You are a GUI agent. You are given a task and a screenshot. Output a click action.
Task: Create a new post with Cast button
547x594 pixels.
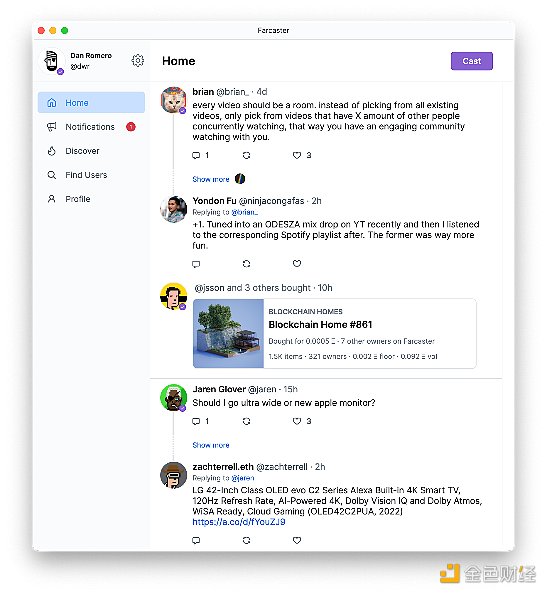(472, 61)
